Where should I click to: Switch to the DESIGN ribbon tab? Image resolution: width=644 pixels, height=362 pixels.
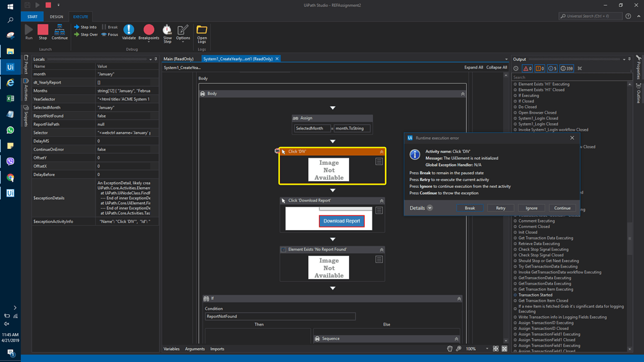(x=57, y=17)
